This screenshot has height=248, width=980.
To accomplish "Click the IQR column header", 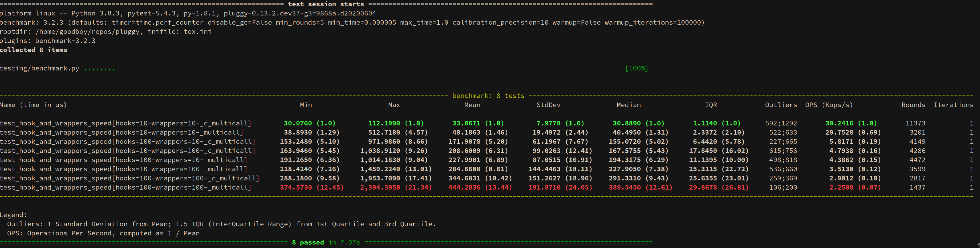I will click(x=711, y=105).
